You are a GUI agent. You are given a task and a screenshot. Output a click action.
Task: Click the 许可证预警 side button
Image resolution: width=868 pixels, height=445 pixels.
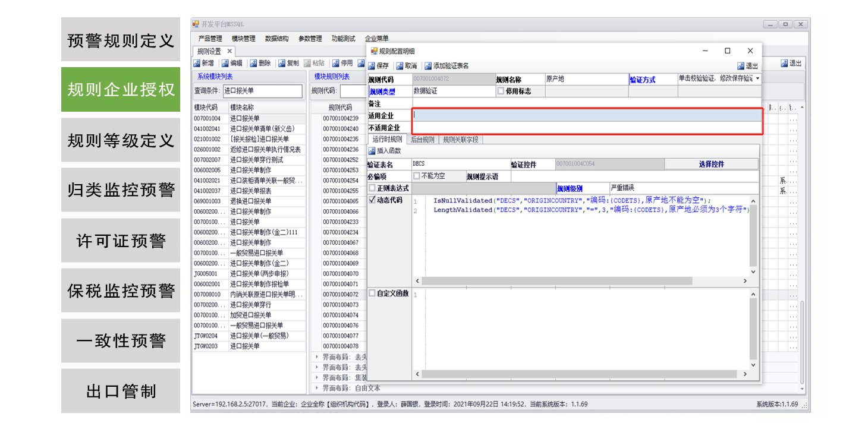coord(121,240)
